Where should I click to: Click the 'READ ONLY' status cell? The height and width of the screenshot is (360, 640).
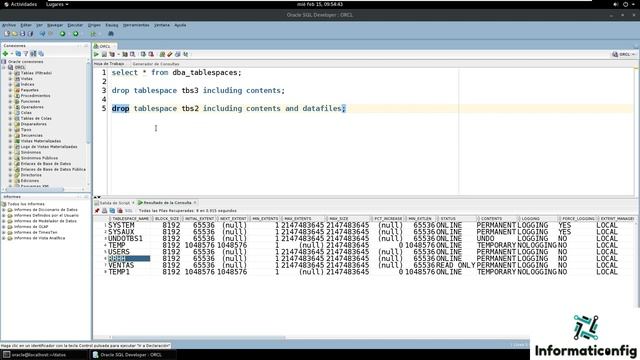click(x=456, y=265)
